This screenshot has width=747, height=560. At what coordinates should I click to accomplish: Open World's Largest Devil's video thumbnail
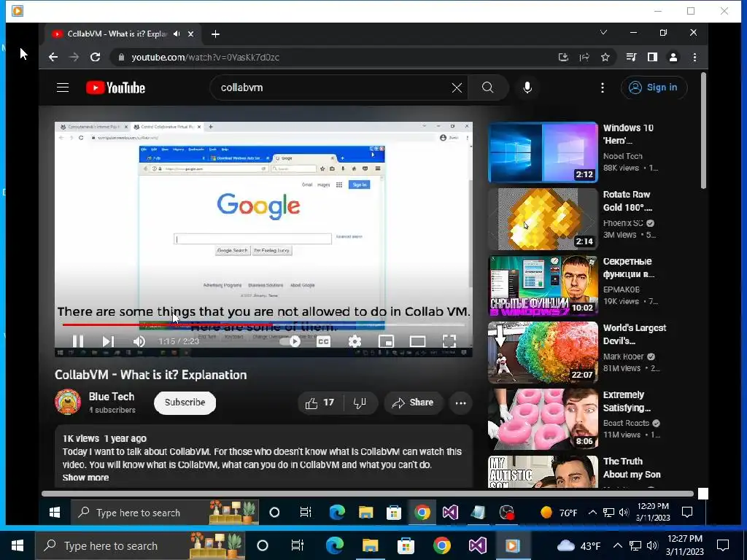[543, 352]
